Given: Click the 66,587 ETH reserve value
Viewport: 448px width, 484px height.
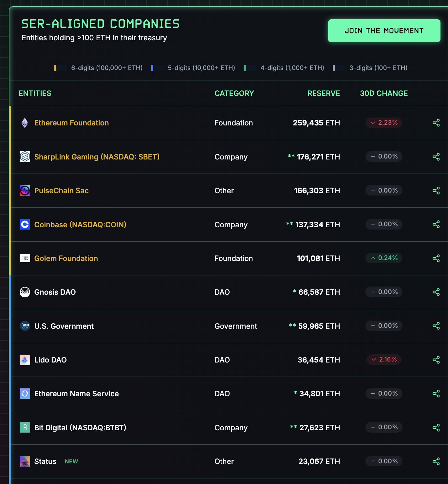Looking at the screenshot, I should 319,292.
